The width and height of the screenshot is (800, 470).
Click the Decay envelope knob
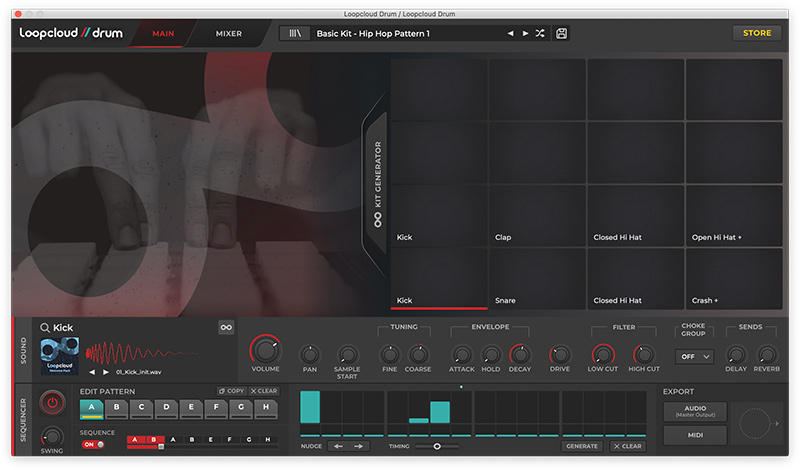pyautogui.click(x=520, y=355)
